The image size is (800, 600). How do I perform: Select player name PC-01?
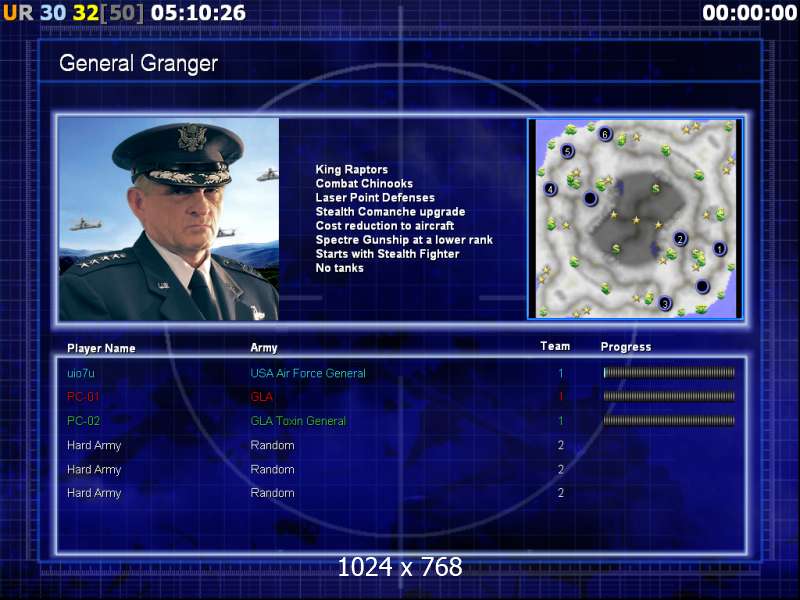pos(83,396)
